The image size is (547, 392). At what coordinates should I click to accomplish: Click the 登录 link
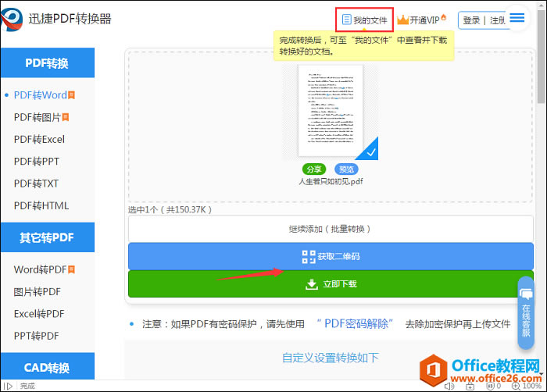471,20
